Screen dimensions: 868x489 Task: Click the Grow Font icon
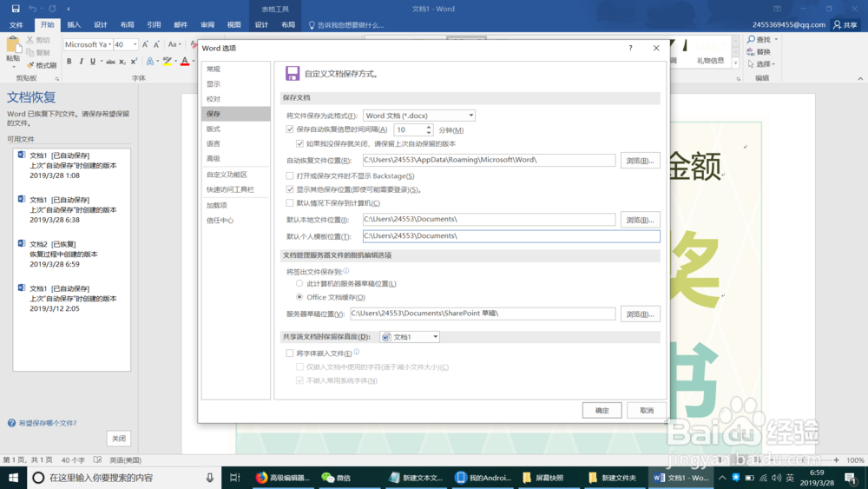pos(145,44)
